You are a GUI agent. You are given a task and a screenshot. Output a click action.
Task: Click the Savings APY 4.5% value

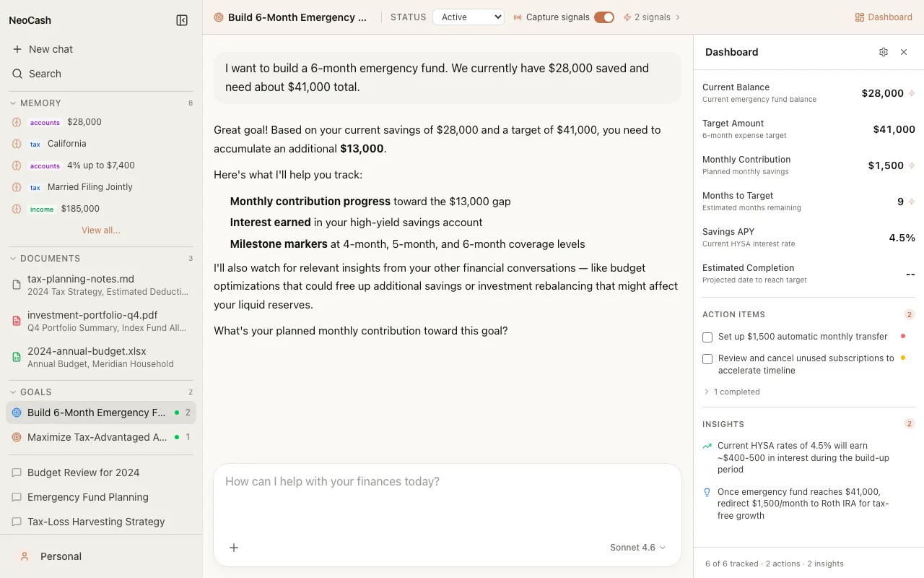pos(902,238)
